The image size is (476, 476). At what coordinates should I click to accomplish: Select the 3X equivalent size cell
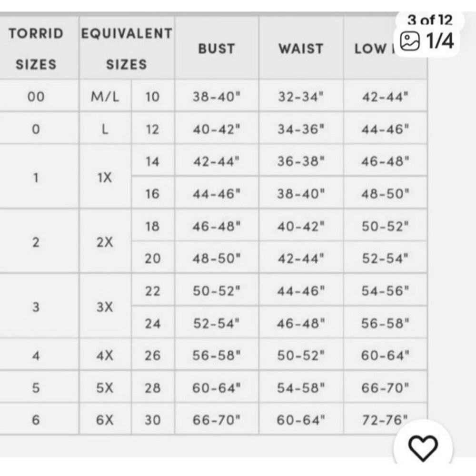coord(105,307)
